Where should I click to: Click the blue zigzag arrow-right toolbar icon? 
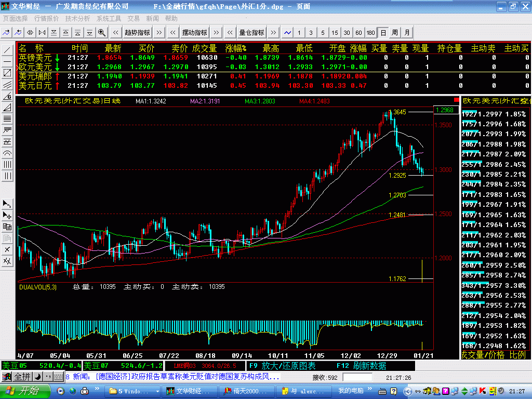click(x=6, y=33)
